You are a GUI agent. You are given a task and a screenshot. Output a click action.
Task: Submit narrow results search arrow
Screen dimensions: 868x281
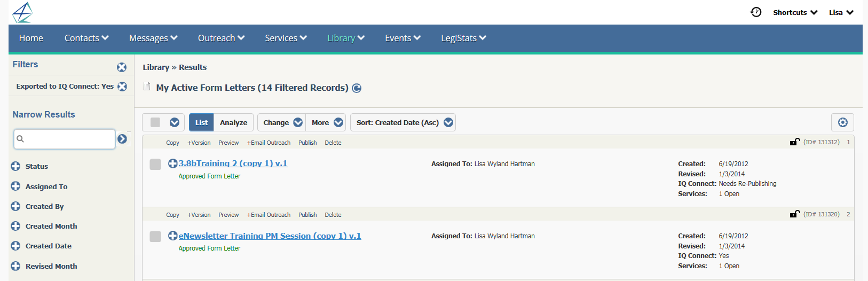[122, 139]
